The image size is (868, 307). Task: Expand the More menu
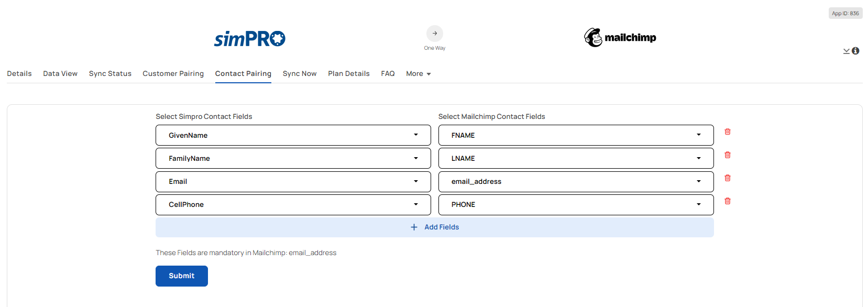(x=418, y=73)
